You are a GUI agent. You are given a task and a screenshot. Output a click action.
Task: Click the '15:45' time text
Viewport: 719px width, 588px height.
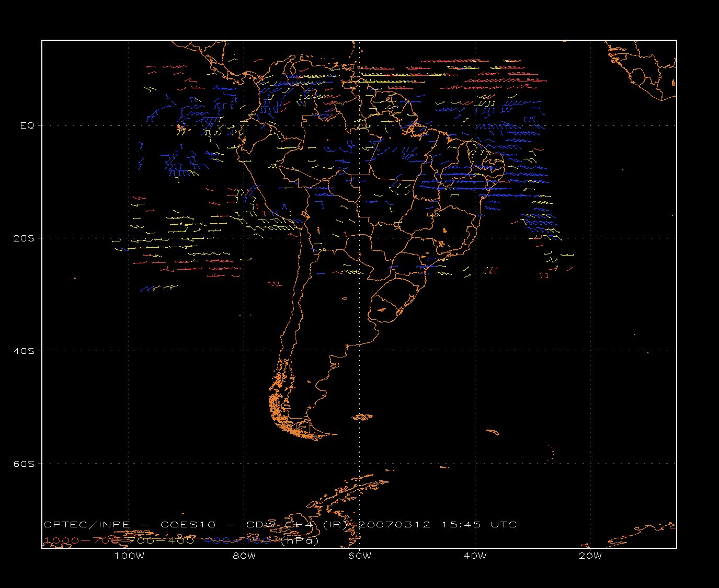tap(461, 525)
